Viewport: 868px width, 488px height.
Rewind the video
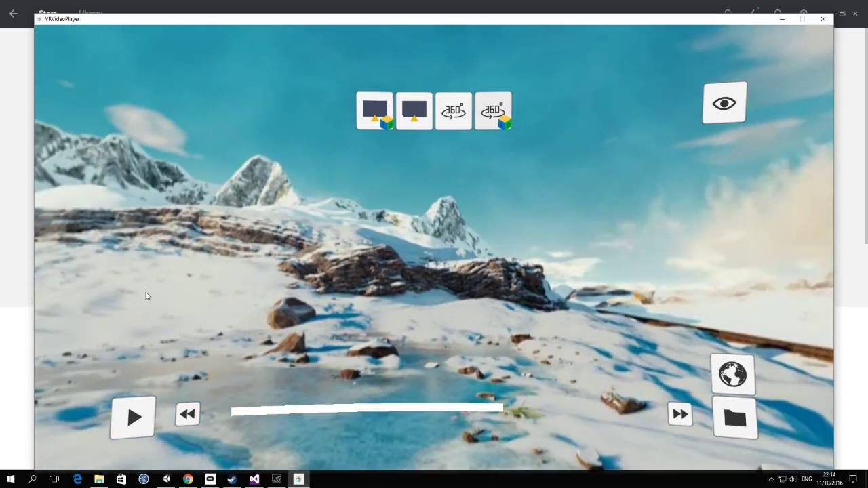coord(188,413)
